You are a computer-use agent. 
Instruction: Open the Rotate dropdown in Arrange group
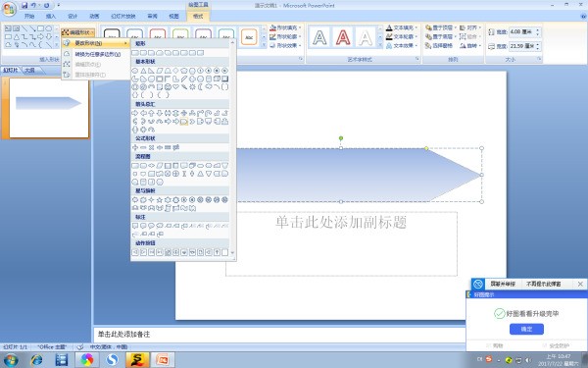pos(470,45)
